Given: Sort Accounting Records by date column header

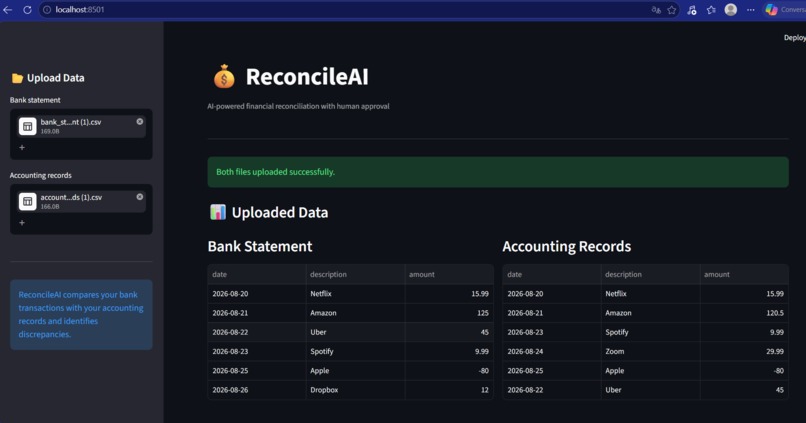Looking at the screenshot, I should (552, 274).
